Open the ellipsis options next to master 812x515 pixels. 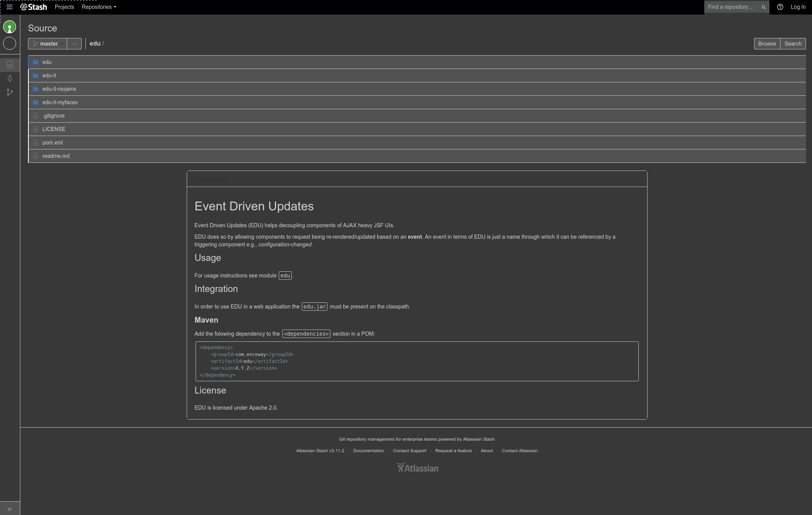pos(74,43)
